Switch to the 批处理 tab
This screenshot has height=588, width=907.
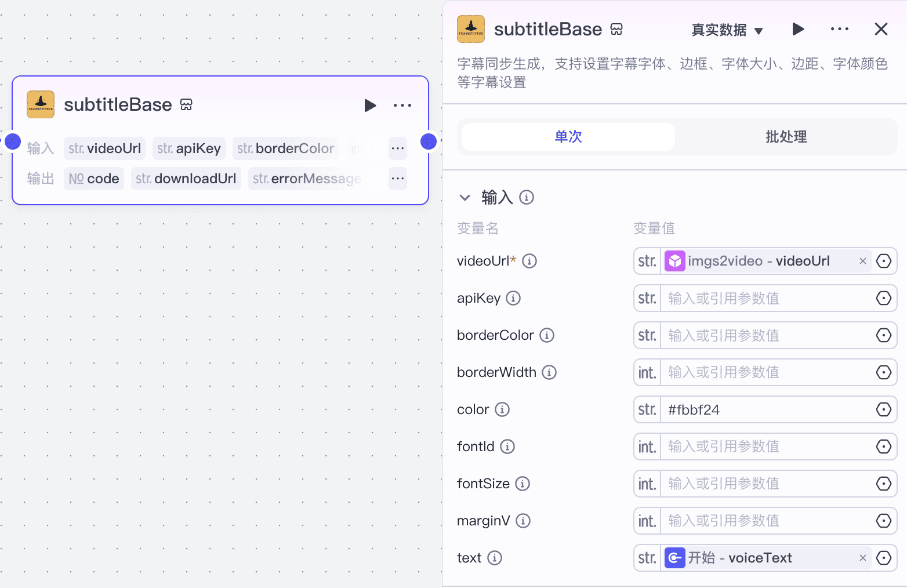click(x=786, y=137)
